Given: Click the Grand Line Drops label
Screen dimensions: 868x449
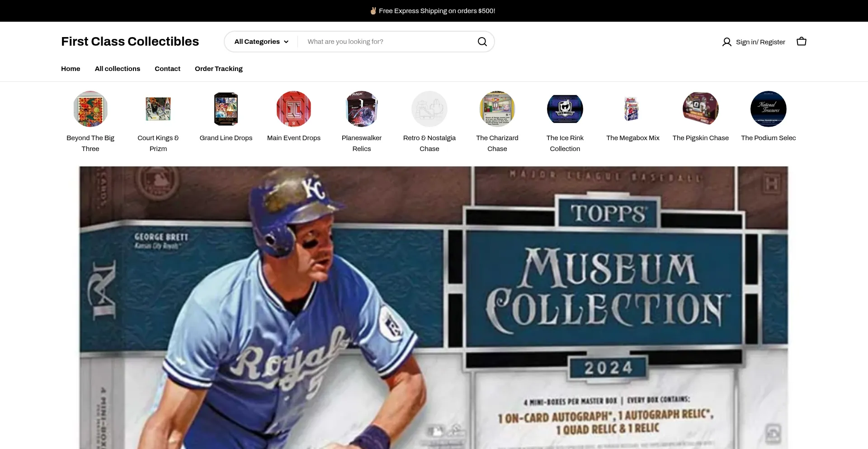Looking at the screenshot, I should point(226,138).
